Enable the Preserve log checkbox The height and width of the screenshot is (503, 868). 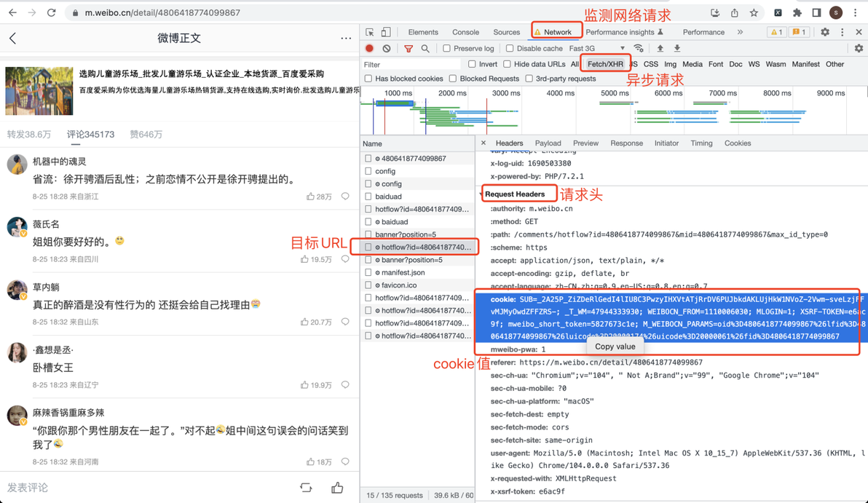point(446,48)
